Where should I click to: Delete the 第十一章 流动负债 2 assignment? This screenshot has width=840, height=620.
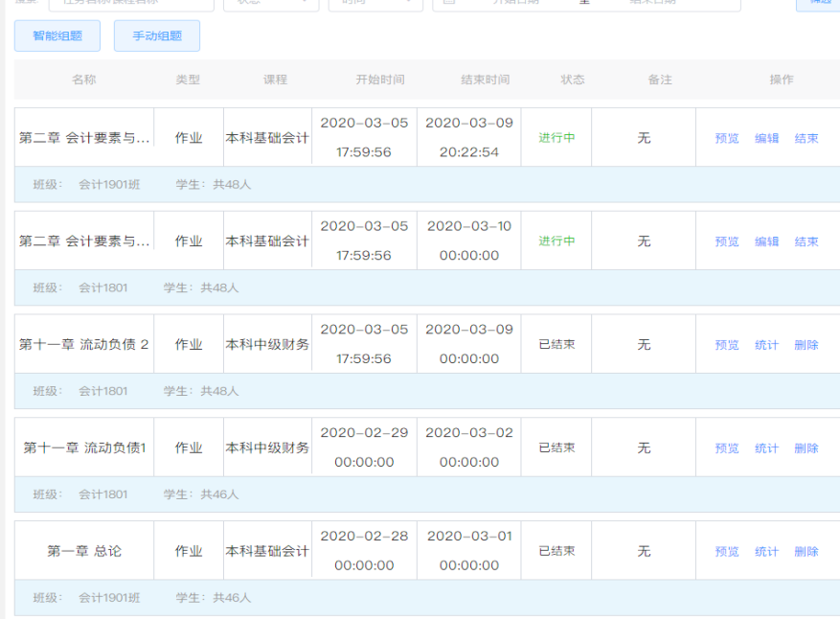[x=806, y=345]
